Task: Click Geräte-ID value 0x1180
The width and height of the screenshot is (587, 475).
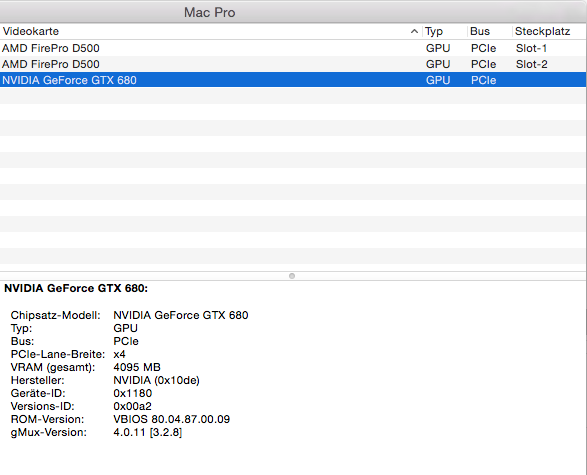Action: pyautogui.click(x=133, y=393)
